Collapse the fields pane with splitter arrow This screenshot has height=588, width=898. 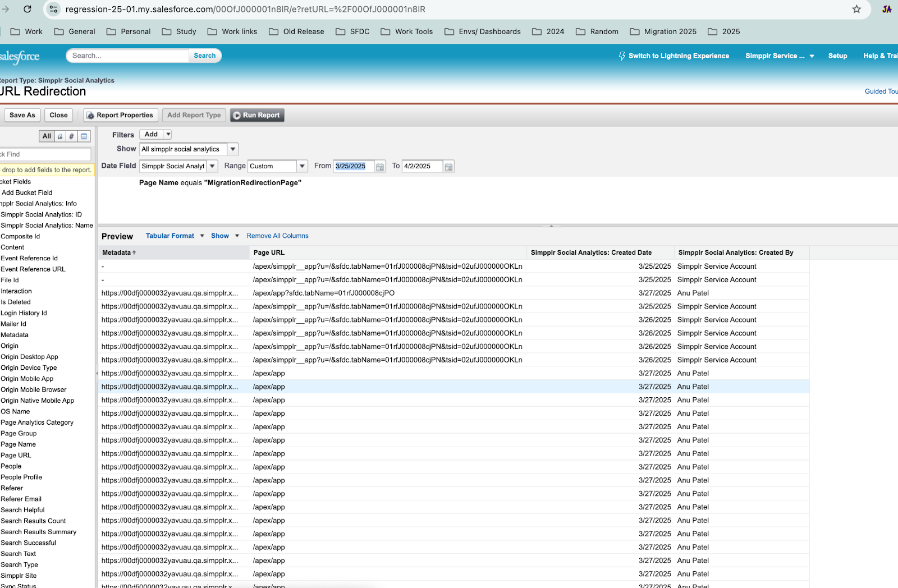click(97, 373)
